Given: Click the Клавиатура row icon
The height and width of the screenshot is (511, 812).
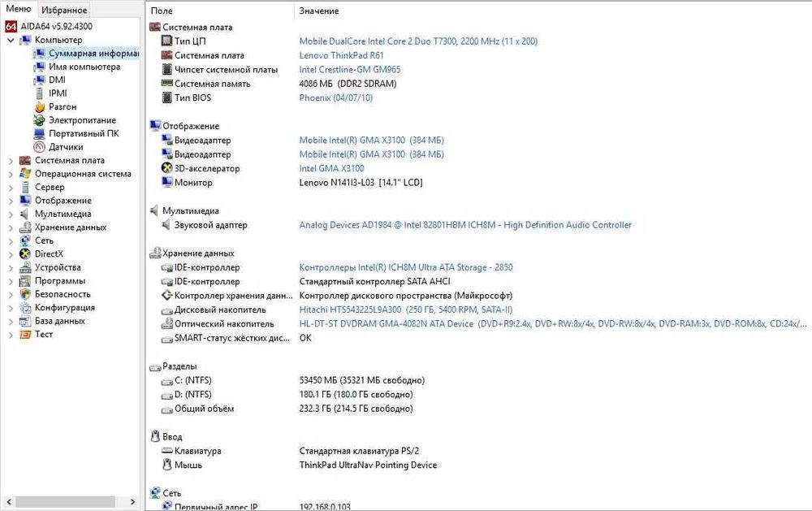Looking at the screenshot, I should pos(166,450).
